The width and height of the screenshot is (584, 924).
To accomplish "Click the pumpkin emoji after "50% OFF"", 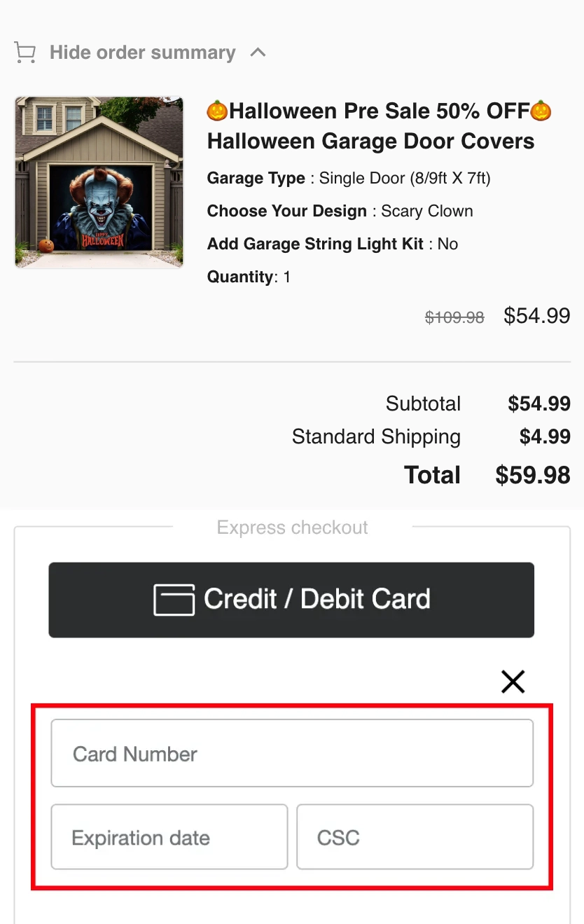I will (541, 111).
